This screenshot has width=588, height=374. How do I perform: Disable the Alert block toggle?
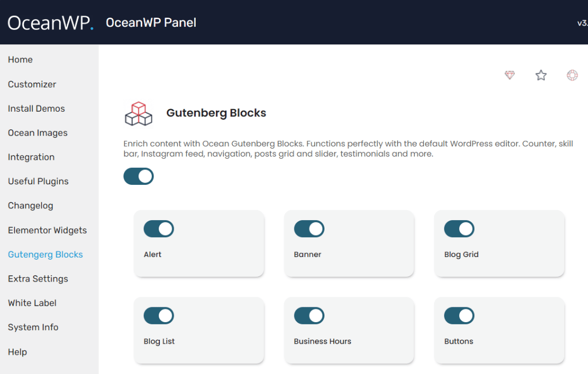[x=159, y=229]
